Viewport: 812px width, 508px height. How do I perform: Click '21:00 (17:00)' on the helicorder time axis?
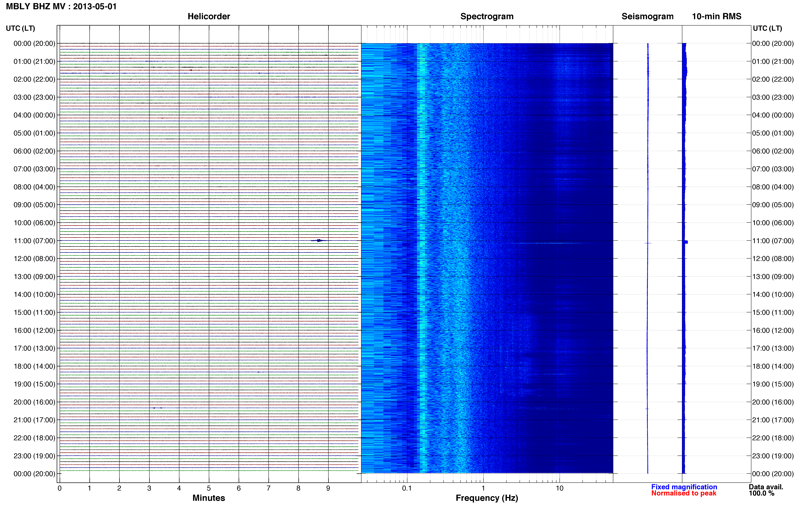click(34, 420)
